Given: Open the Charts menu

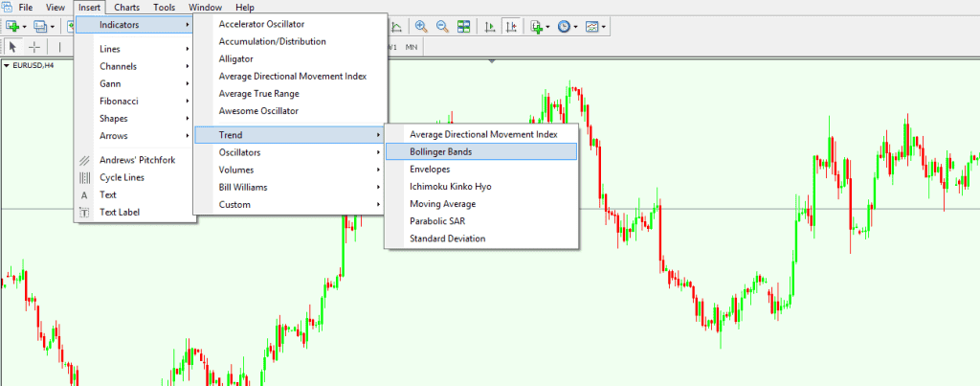Looking at the screenshot, I should [126, 8].
